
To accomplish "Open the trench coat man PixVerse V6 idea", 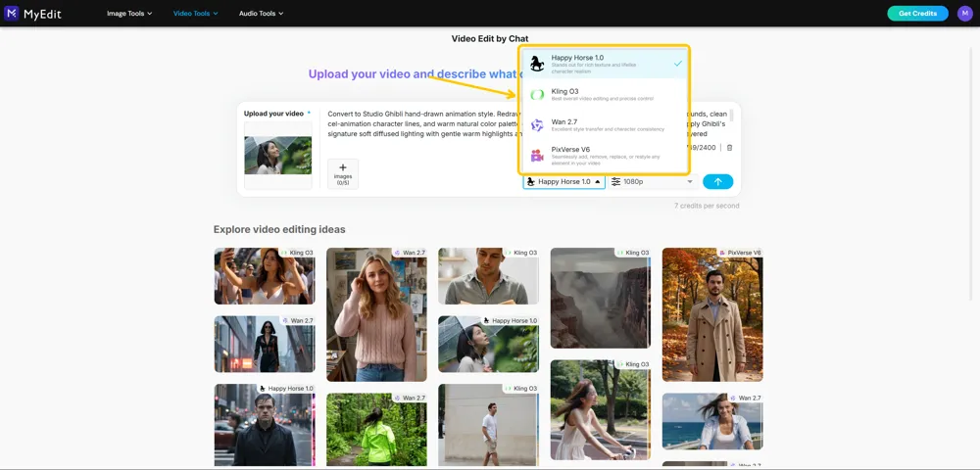I will (x=712, y=314).
